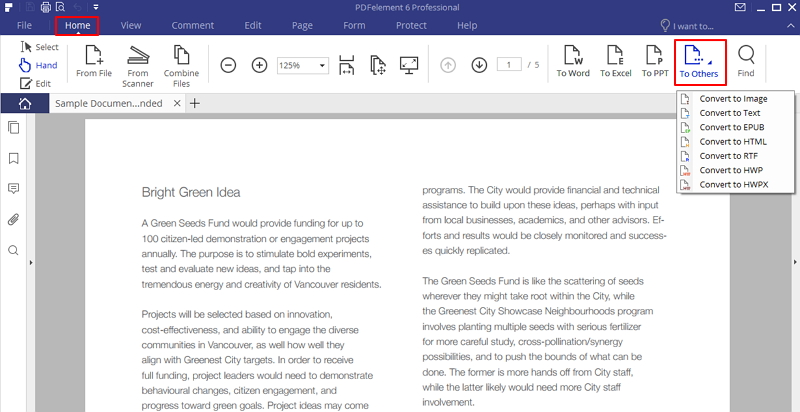Click the Find magnifier tool
Viewport: 800px width, 412px height.
coord(745,62)
